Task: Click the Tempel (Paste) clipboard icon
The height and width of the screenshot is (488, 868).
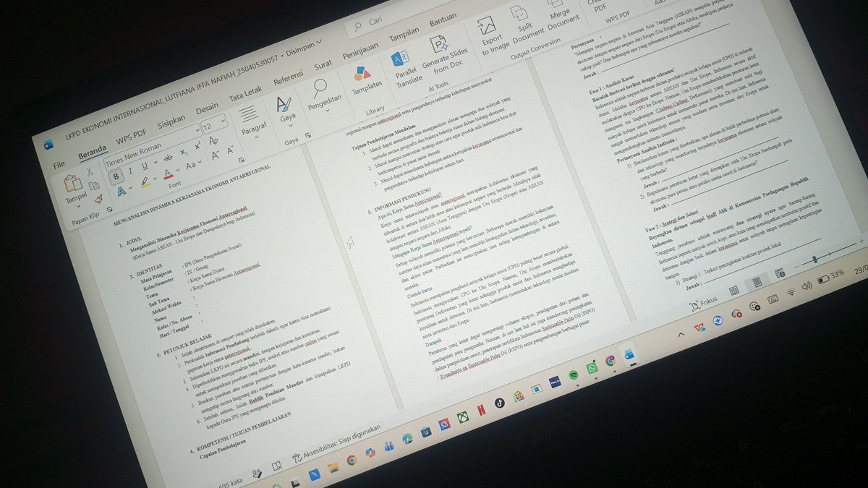Action: (x=73, y=183)
